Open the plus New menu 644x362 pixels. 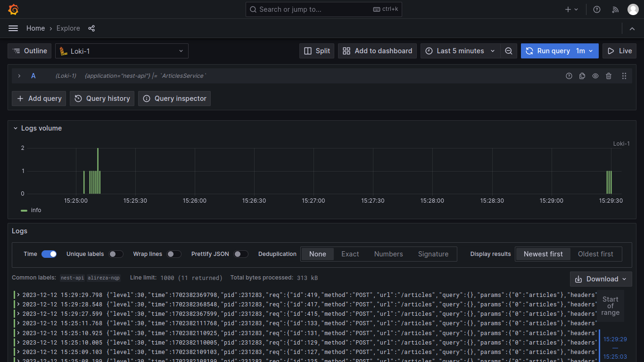571,9
